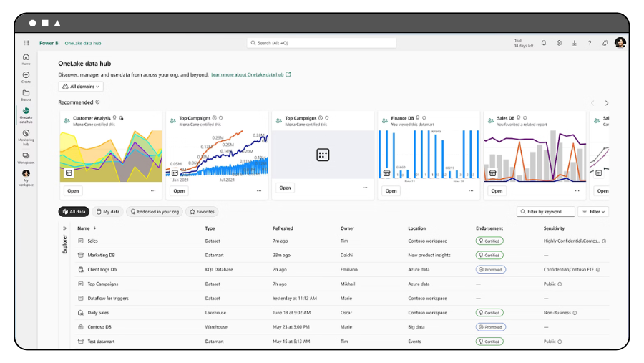Click the Endorsement column header

pyautogui.click(x=489, y=228)
